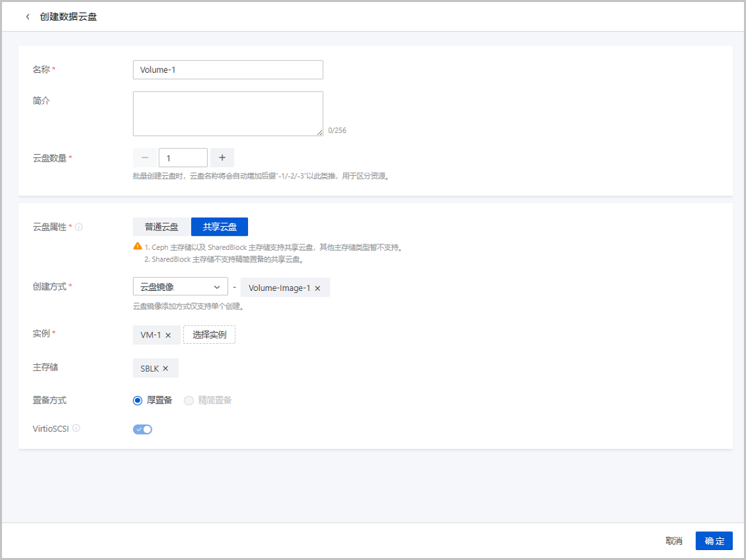This screenshot has width=746, height=560.
Task: Increase disk quantity with the plus button
Action: click(222, 158)
